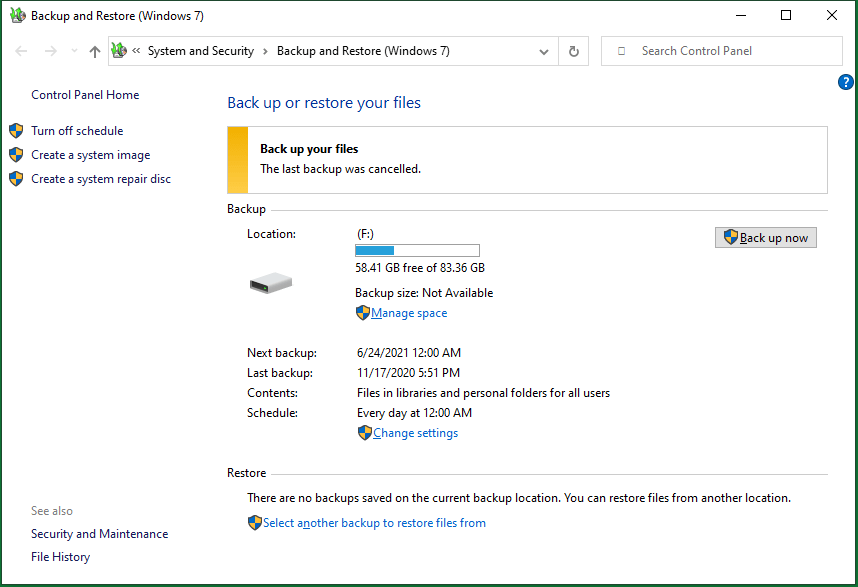Expand the address bar history chevron
858x587 pixels.
pyautogui.click(x=543, y=51)
